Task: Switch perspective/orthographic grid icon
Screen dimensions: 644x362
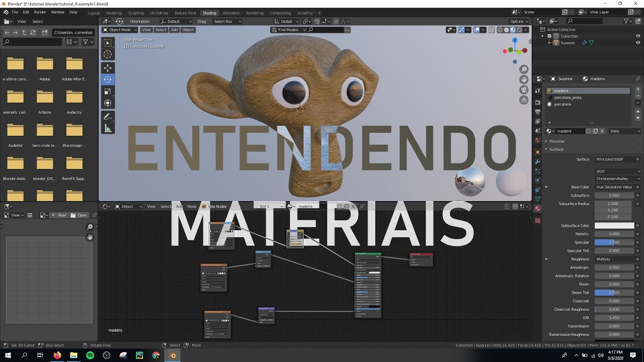Action: (x=524, y=100)
